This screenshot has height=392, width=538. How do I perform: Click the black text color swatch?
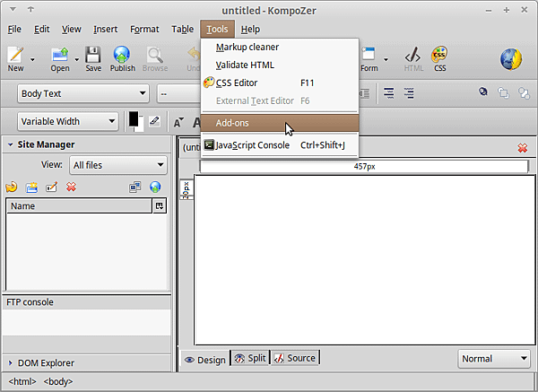(134, 119)
